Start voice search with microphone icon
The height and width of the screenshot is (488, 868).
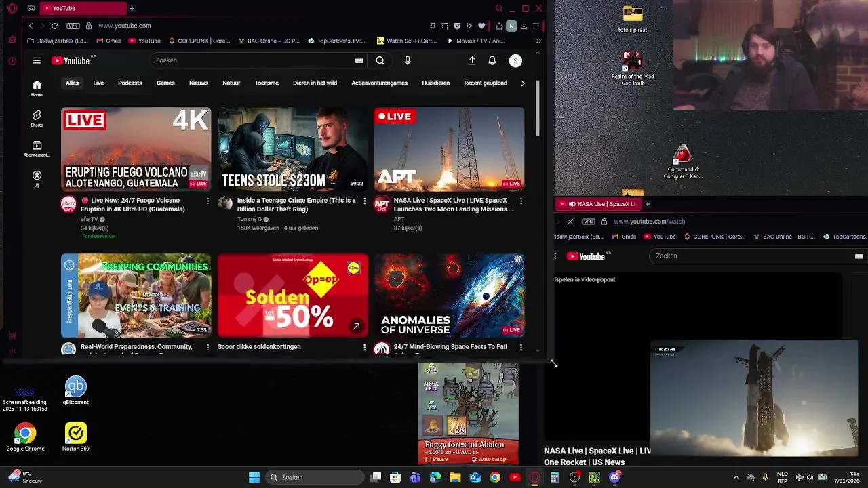click(408, 60)
